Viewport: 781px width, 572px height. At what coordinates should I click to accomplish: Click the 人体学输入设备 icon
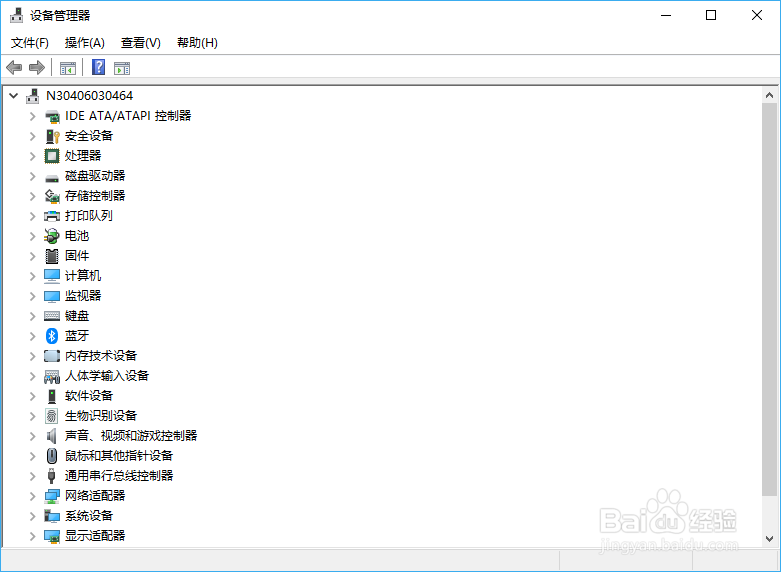click(52, 377)
